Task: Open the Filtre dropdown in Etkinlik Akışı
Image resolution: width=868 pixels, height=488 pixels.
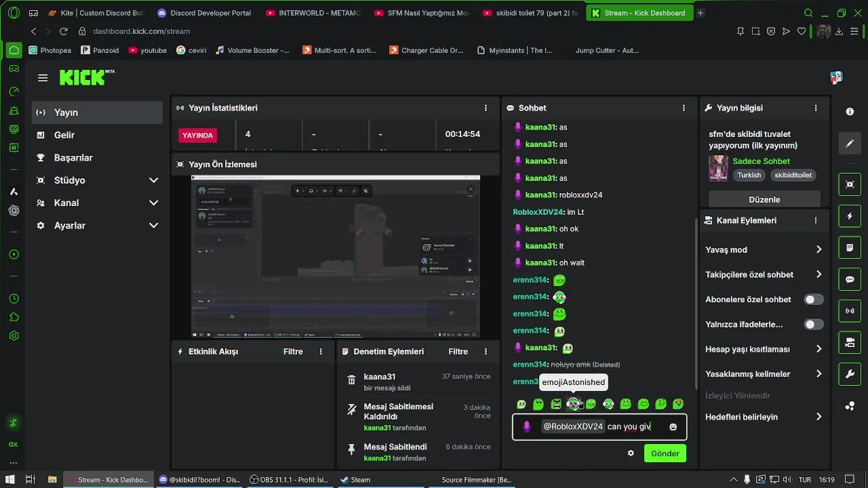Action: pyautogui.click(x=293, y=352)
